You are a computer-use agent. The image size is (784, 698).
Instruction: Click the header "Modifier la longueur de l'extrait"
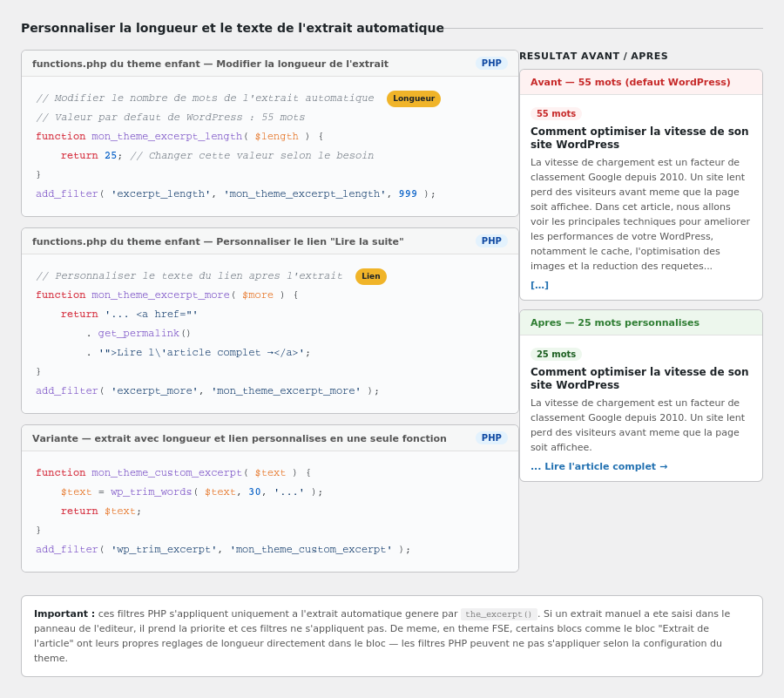210,64
